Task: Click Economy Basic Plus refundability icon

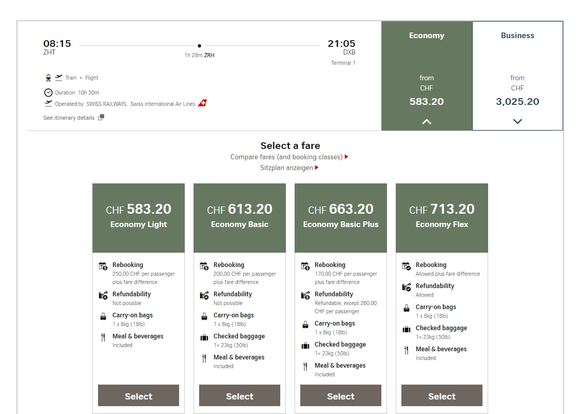Action: (305, 295)
